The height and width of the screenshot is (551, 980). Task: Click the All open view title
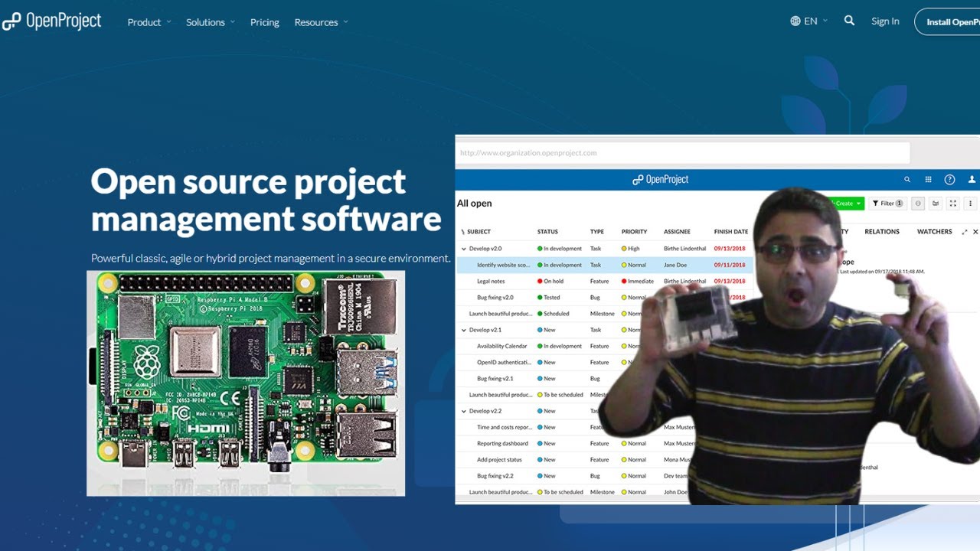tap(475, 204)
